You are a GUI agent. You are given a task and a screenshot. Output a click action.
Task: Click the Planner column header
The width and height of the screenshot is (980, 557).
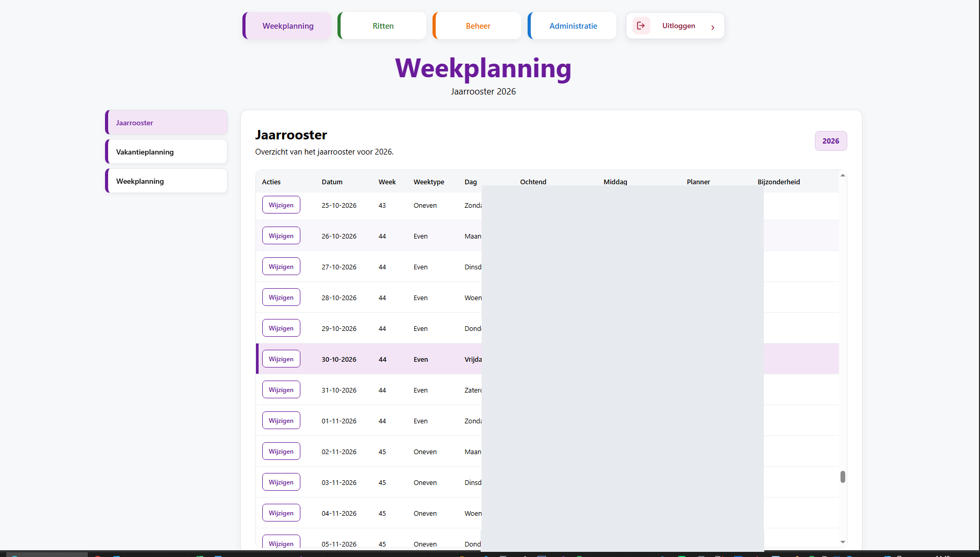coord(698,182)
